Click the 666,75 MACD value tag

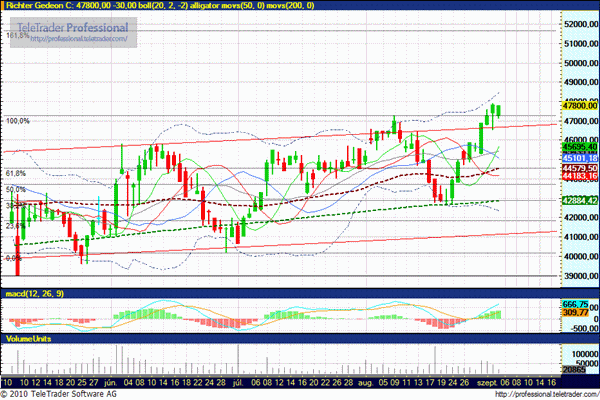coord(579,304)
